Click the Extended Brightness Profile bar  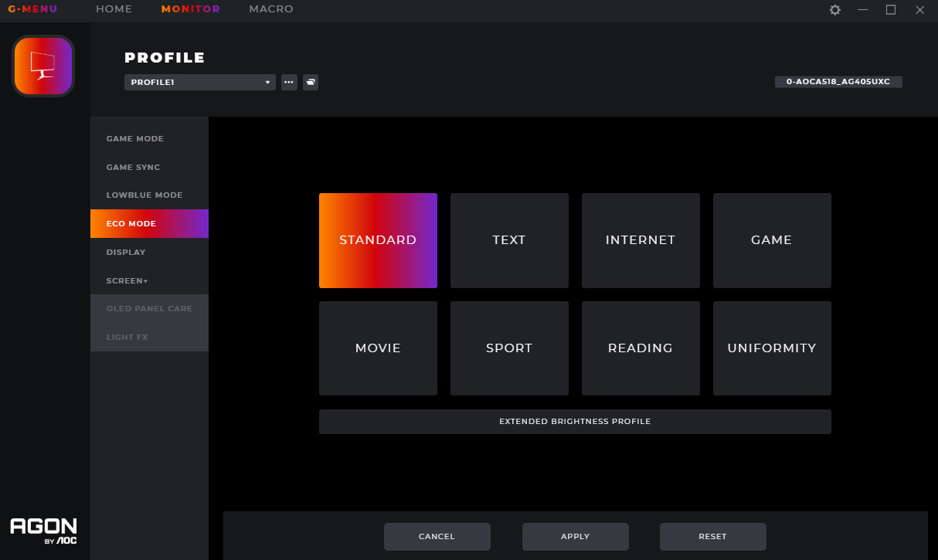pos(575,422)
